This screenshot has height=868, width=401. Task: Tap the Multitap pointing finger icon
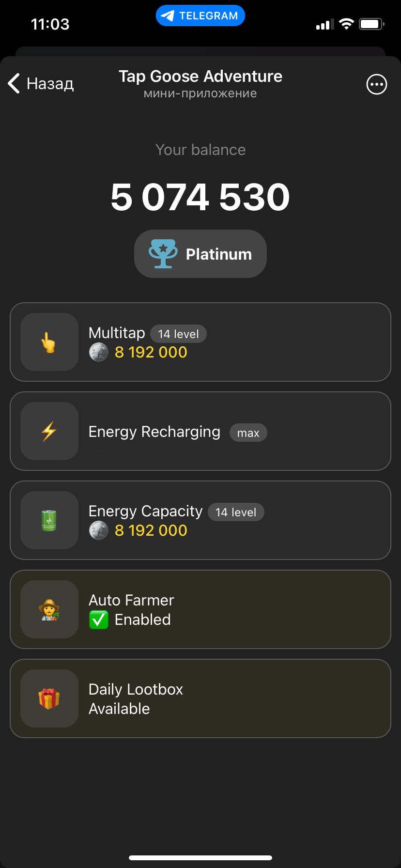49,342
